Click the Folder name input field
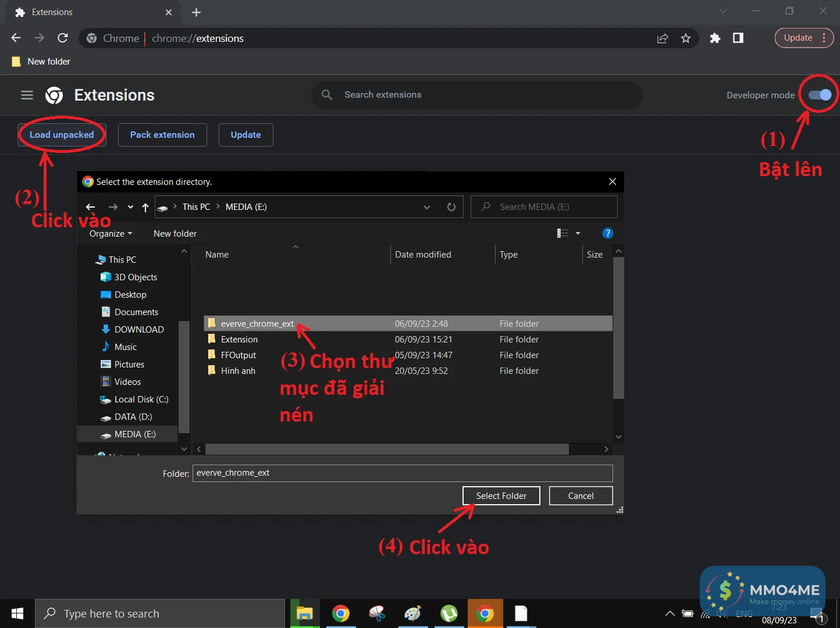The width and height of the screenshot is (840, 628). click(402, 473)
